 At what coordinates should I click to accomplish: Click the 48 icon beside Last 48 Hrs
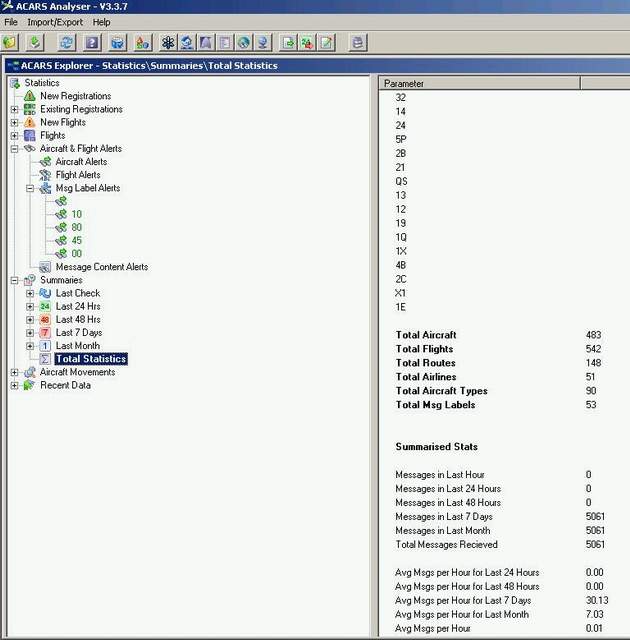(45, 320)
